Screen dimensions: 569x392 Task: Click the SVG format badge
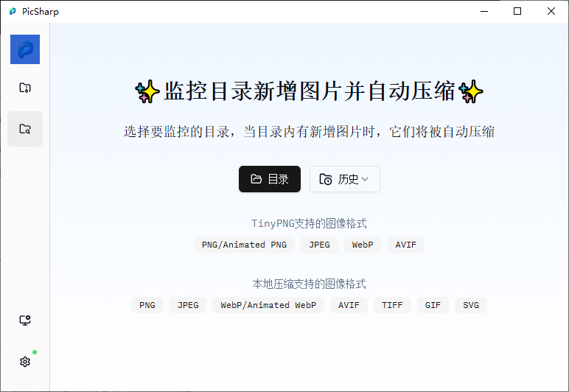point(471,305)
